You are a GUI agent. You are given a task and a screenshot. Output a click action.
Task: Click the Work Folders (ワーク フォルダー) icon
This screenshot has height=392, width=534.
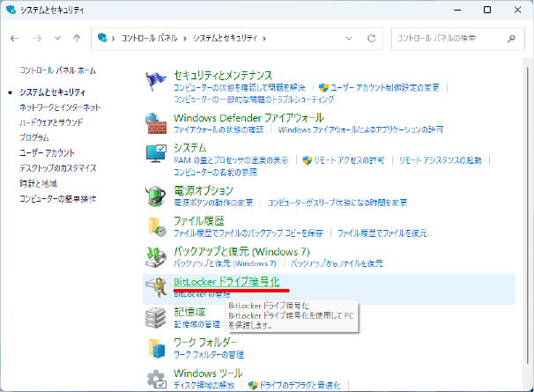click(157, 348)
